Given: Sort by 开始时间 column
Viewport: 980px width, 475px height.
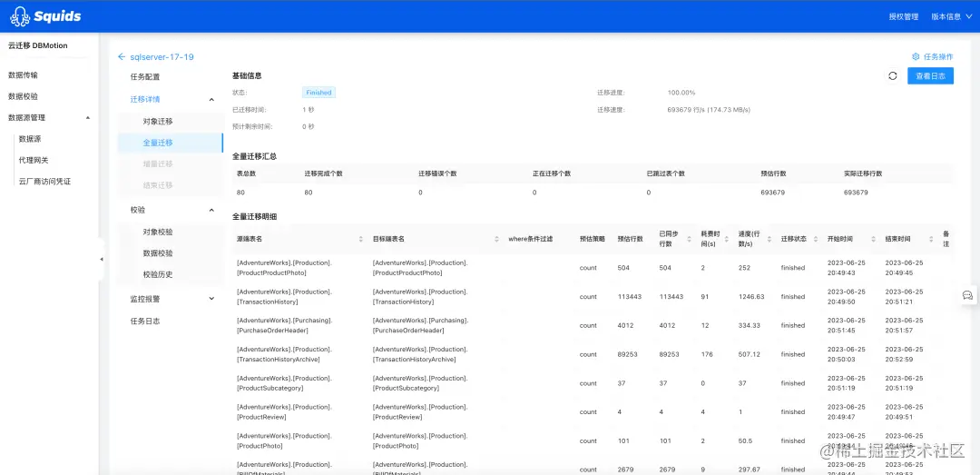Looking at the screenshot, I should tap(874, 239).
